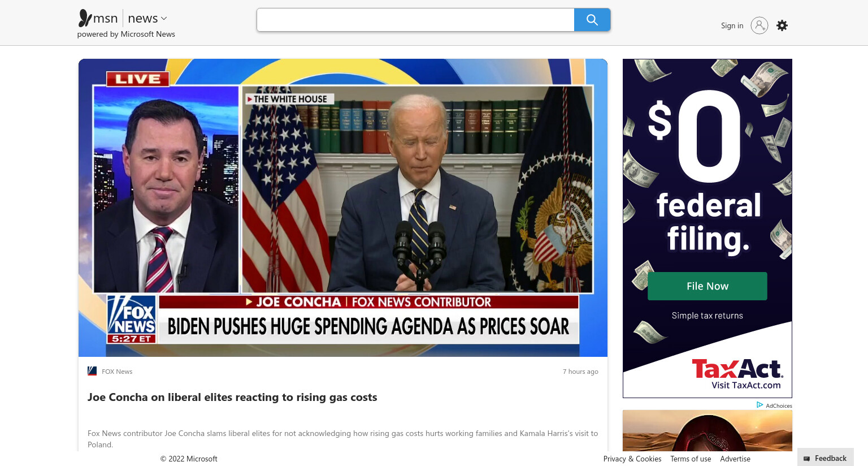
Task: Click the Feedback button
Action: coord(826,458)
